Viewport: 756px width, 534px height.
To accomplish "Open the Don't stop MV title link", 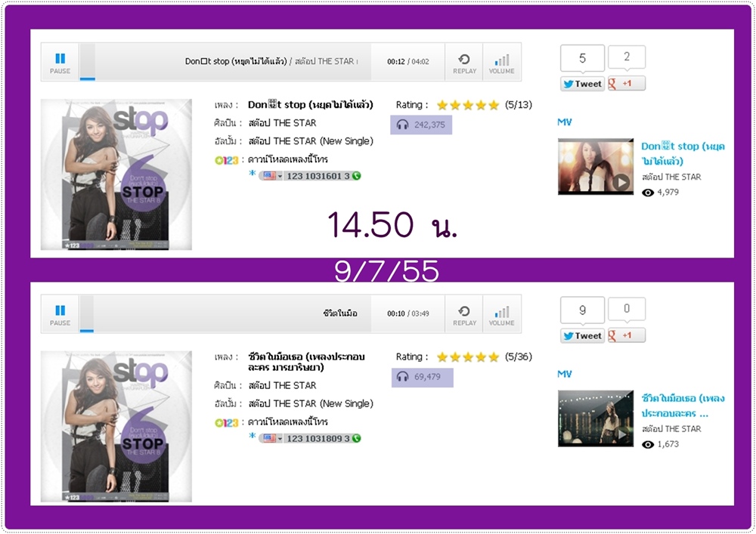I will 683,153.
